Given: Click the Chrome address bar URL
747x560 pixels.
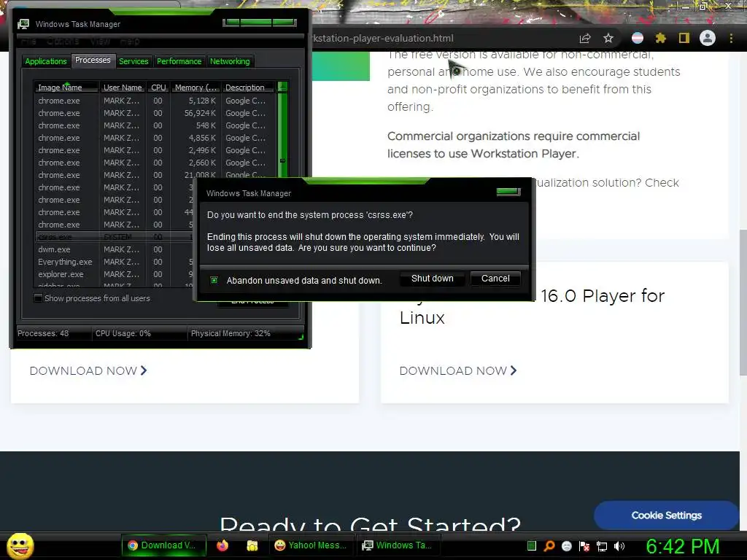Looking at the screenshot, I should pyautogui.click(x=383, y=39).
